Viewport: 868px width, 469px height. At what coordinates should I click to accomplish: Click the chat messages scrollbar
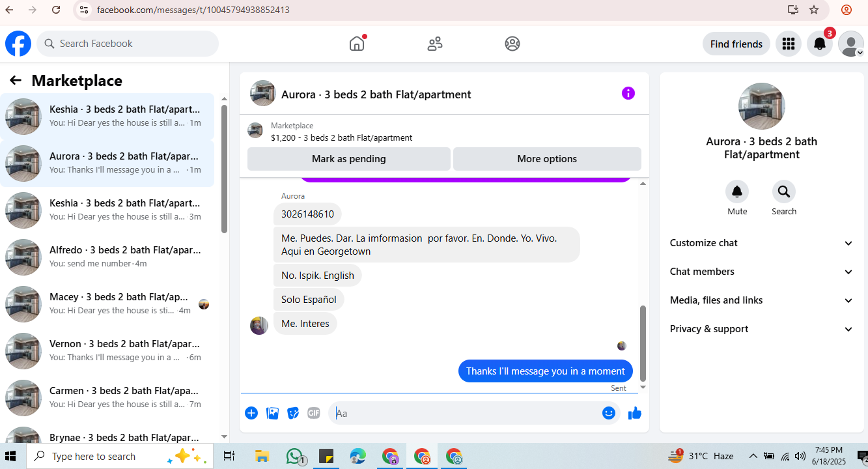[x=643, y=343]
